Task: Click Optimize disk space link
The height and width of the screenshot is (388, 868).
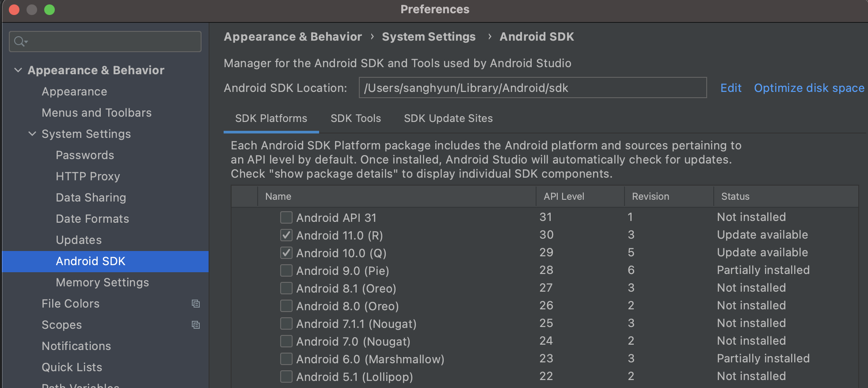Action: click(809, 88)
